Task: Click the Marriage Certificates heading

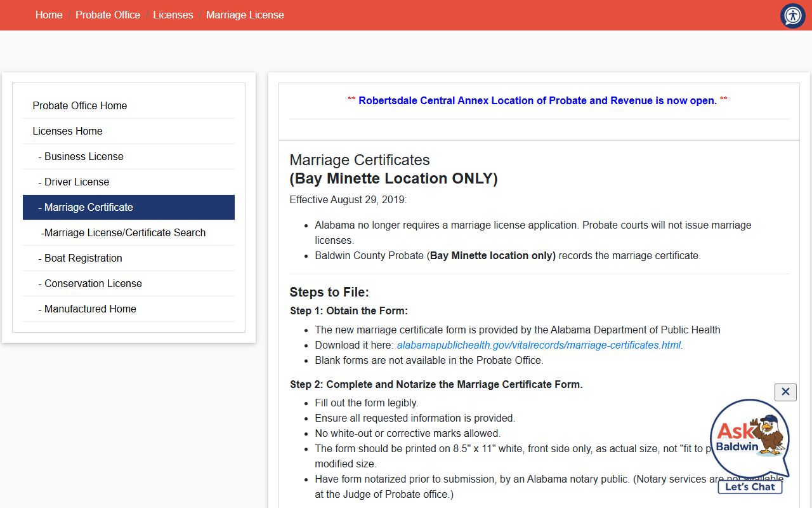Action: click(360, 160)
